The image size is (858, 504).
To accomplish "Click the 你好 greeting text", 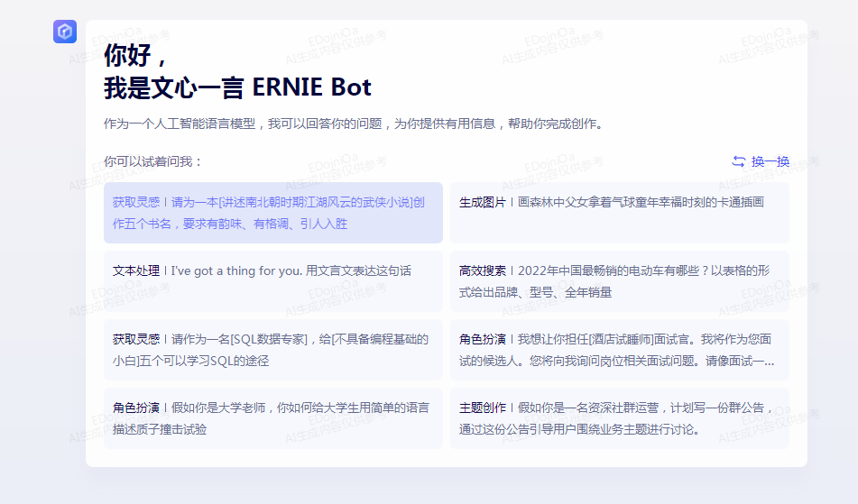I will tap(134, 55).
